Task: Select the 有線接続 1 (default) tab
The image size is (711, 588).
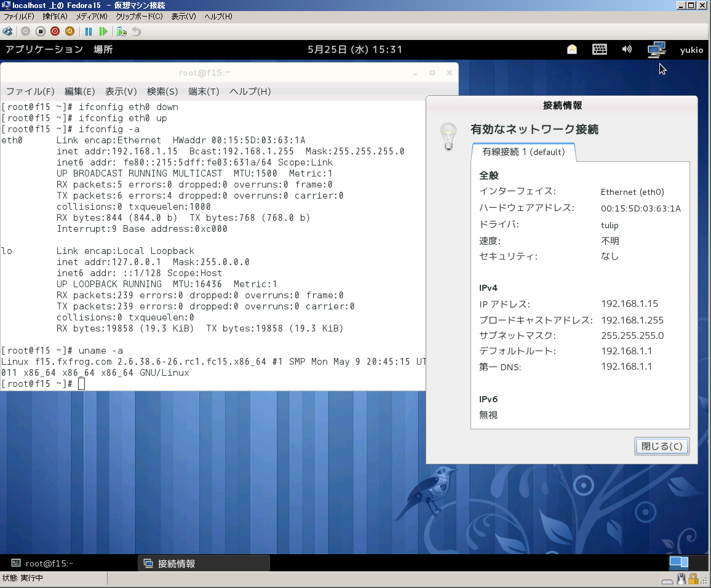Action: click(x=523, y=152)
